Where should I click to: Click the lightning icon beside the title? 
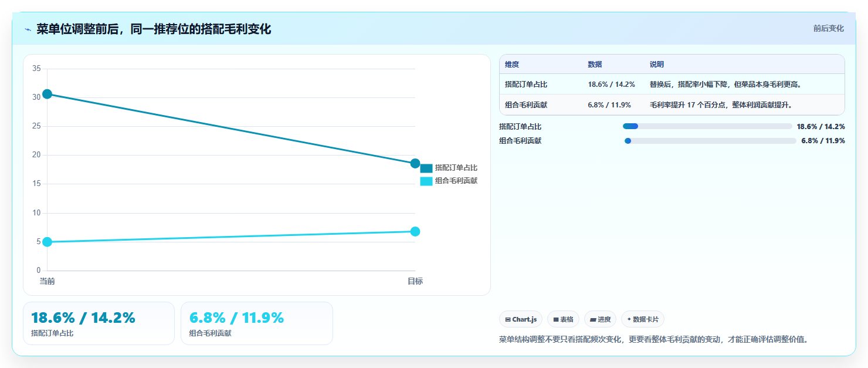tap(28, 29)
